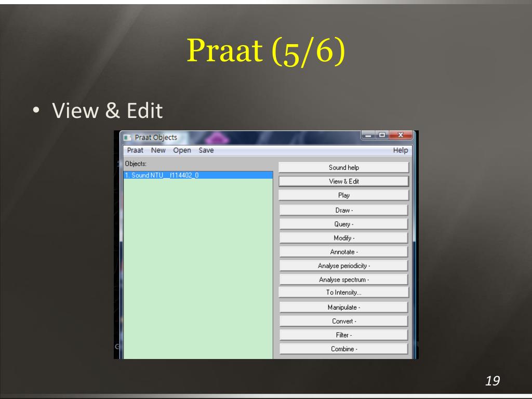Viewport: 532px width, 399px height.
Task: Click the Praat Objects title bar text
Action: point(156,137)
